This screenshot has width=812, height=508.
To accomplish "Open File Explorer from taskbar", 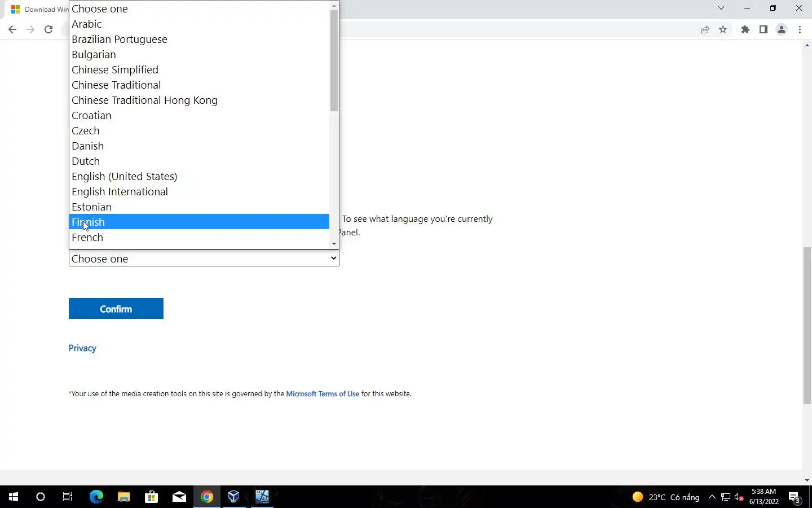I will coord(124,497).
